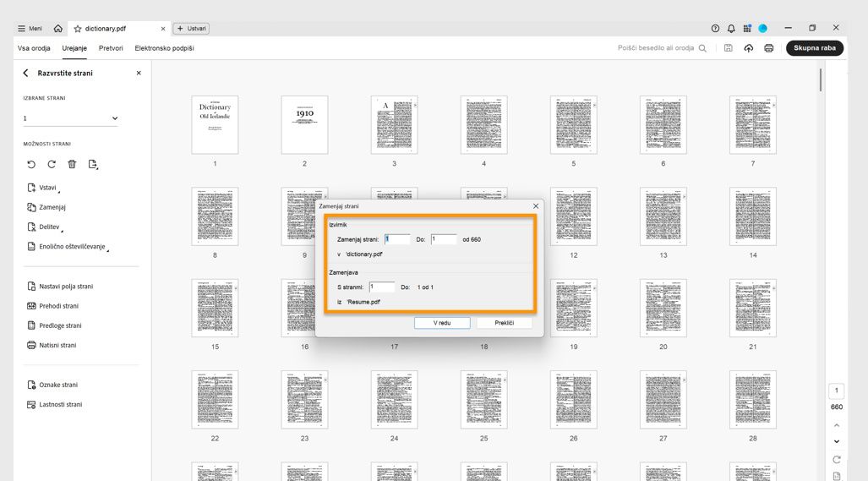Click the S stranmi page field
Viewport: 868px width, 481px height.
pyautogui.click(x=382, y=287)
